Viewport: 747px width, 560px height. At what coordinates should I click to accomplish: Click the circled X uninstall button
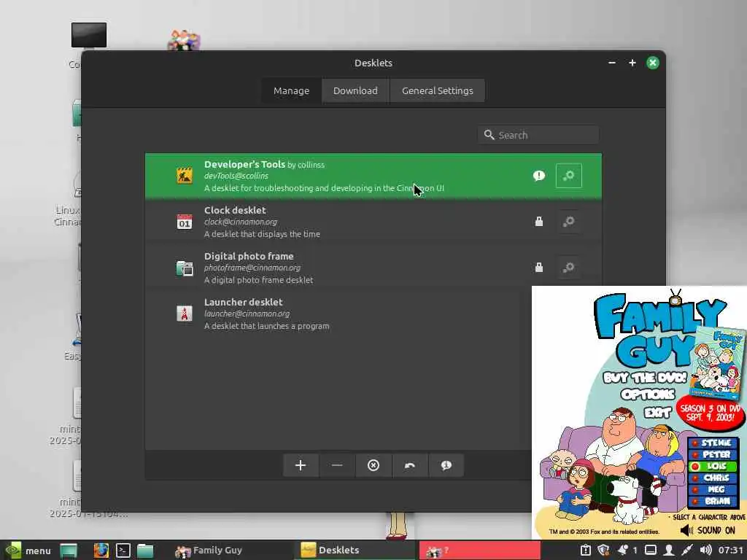point(373,465)
